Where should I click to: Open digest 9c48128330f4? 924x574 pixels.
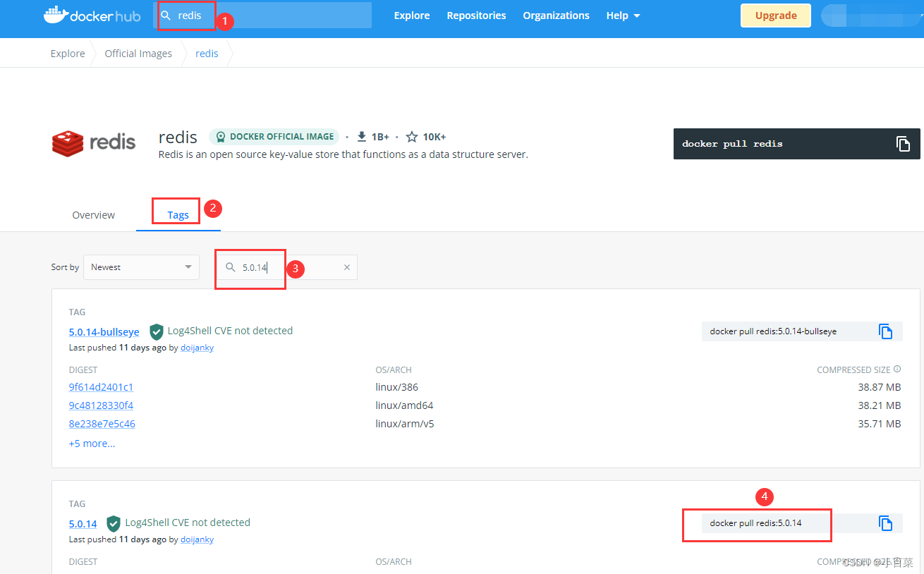pos(101,405)
